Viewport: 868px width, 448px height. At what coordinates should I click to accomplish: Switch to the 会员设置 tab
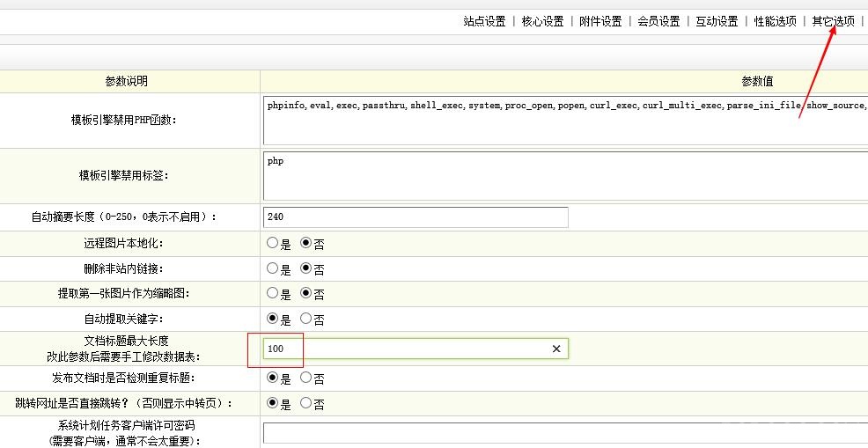point(658,22)
